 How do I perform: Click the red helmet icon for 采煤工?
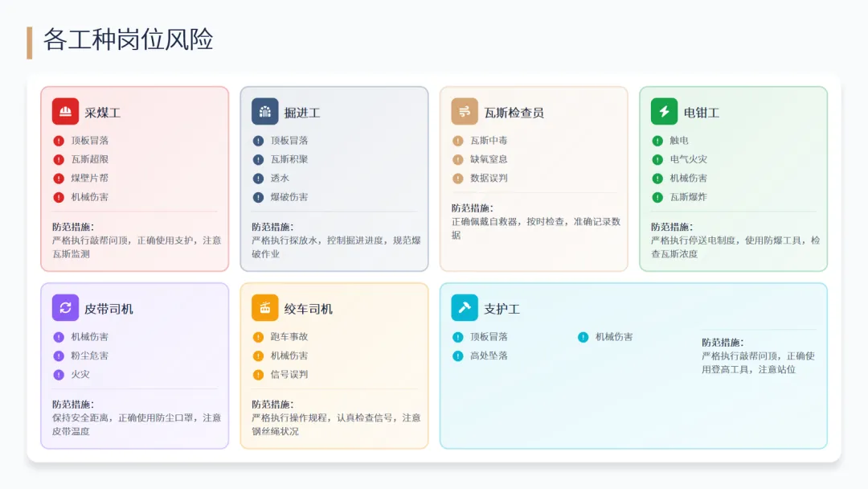click(x=65, y=112)
